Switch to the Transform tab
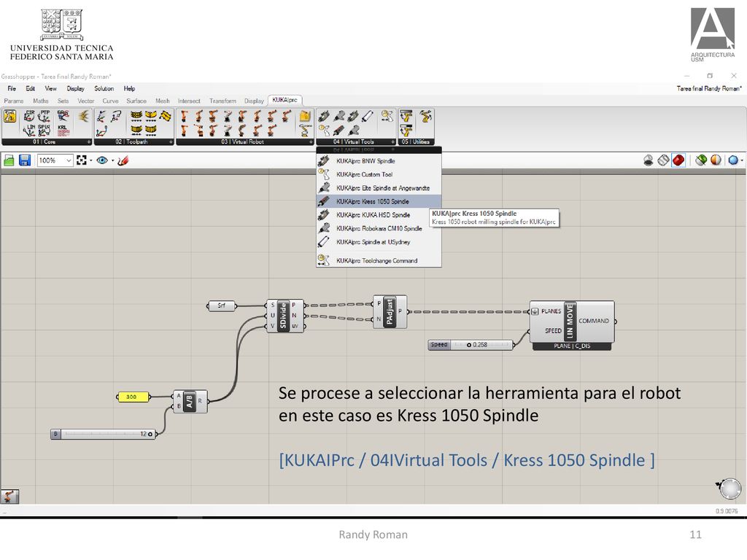This screenshot has height=560, width=747. coord(223,101)
